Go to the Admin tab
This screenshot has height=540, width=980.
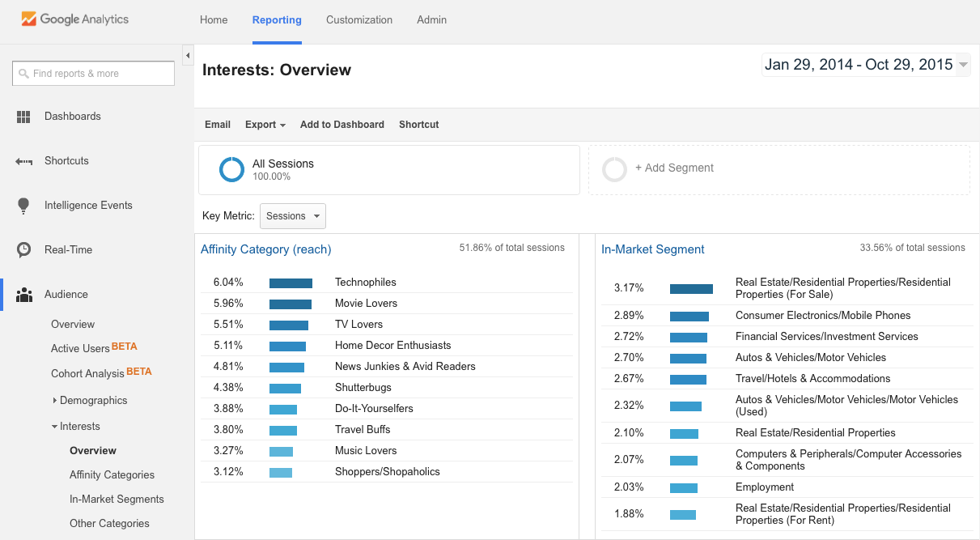click(431, 20)
